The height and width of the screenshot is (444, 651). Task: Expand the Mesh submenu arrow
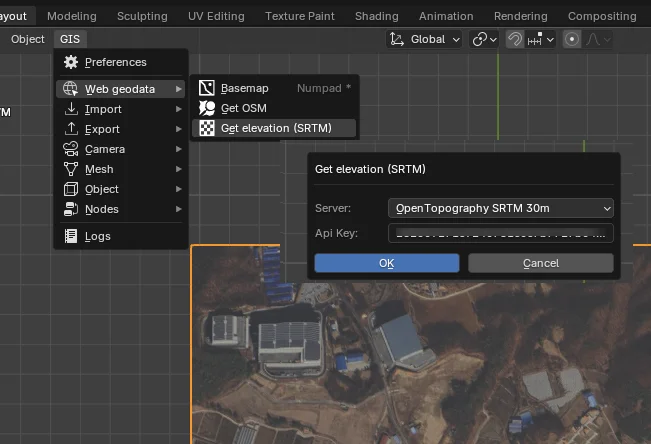pyautogui.click(x=179, y=169)
